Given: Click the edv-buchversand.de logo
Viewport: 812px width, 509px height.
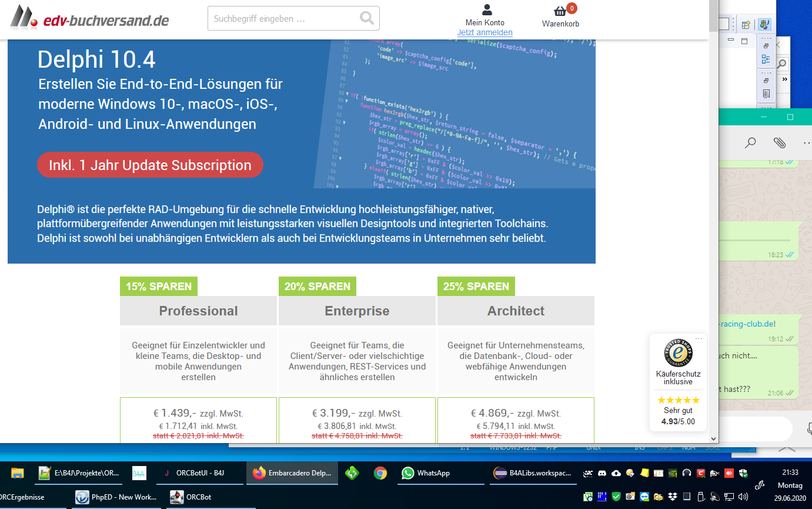Looking at the screenshot, I should click(x=89, y=19).
